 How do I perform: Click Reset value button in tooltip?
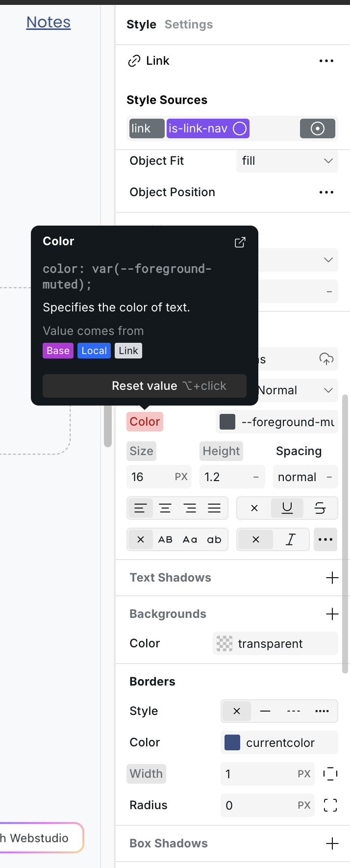click(145, 386)
